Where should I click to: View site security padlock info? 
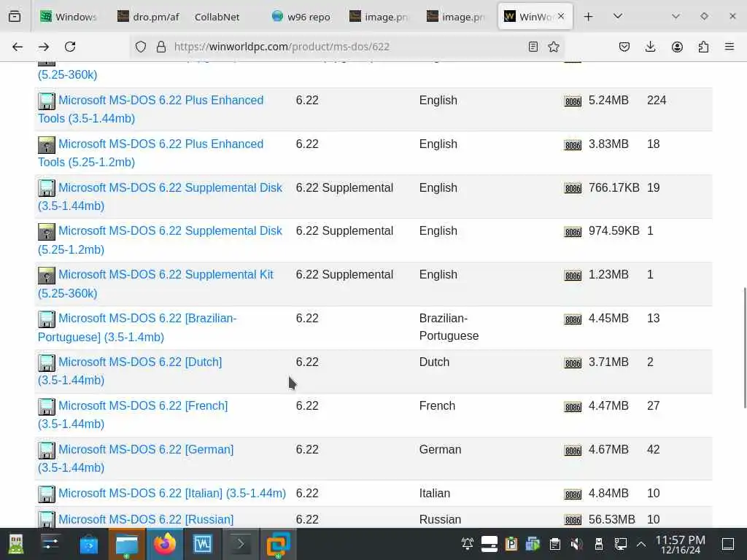tap(161, 47)
